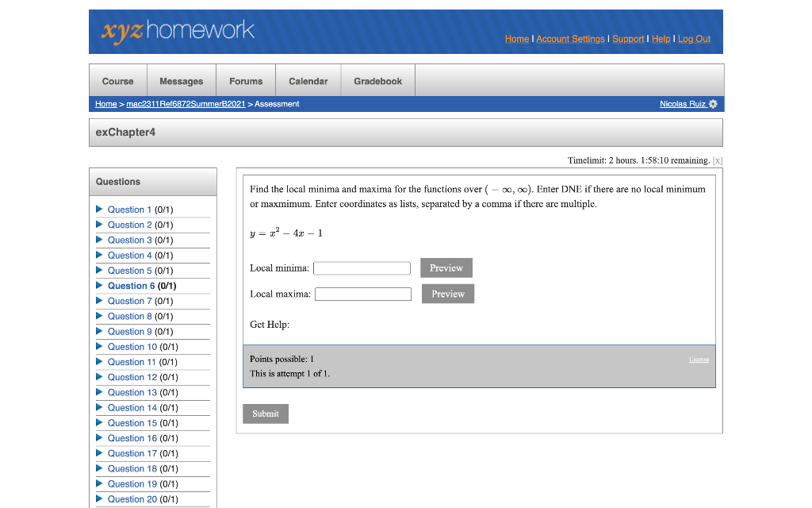Select the exChapter4 assessment title
The image size is (812, 508).
point(125,133)
